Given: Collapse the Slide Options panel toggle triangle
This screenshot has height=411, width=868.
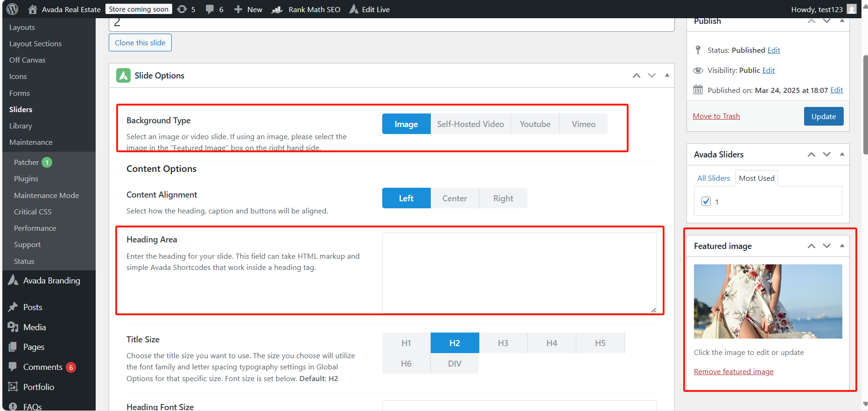Looking at the screenshot, I should [667, 75].
